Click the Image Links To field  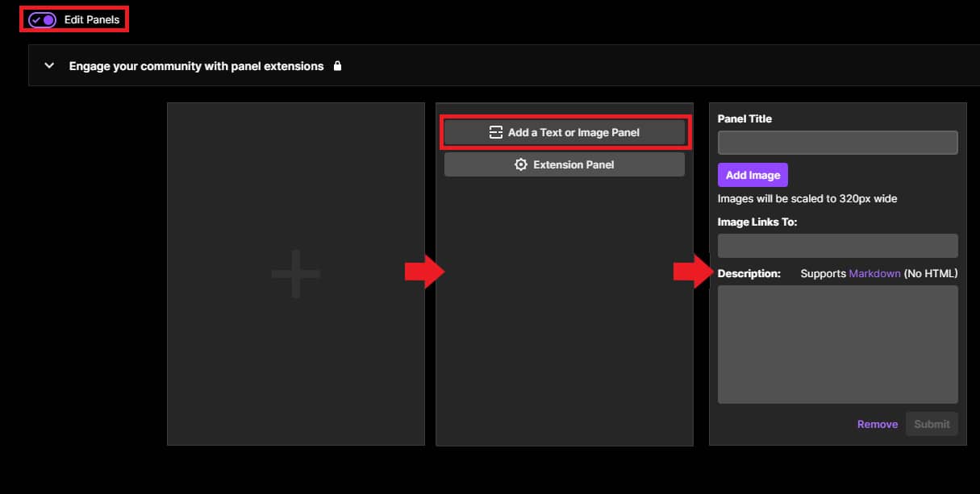(837, 246)
